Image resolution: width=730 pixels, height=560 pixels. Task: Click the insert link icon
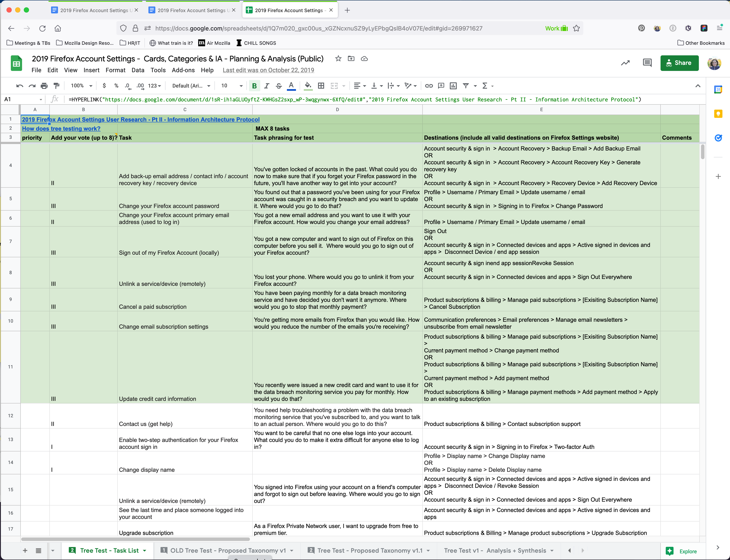(x=429, y=86)
